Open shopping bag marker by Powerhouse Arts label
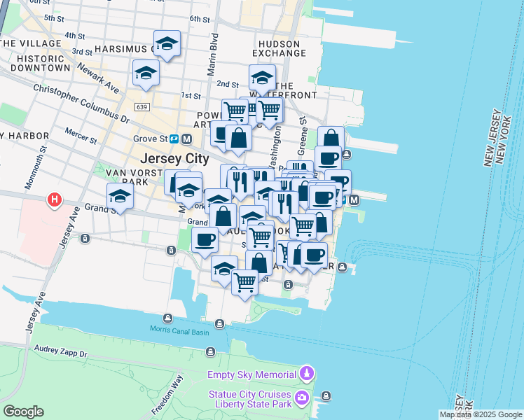 (x=239, y=138)
